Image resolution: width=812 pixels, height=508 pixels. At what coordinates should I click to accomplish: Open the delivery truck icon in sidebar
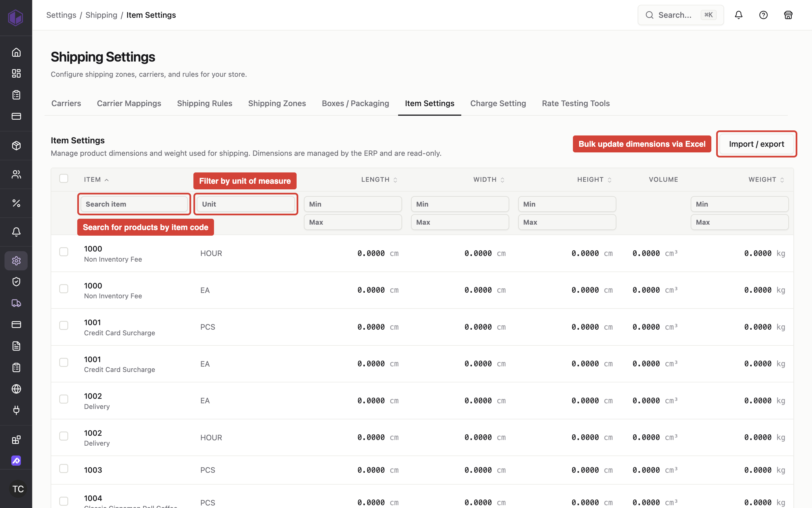click(x=16, y=303)
